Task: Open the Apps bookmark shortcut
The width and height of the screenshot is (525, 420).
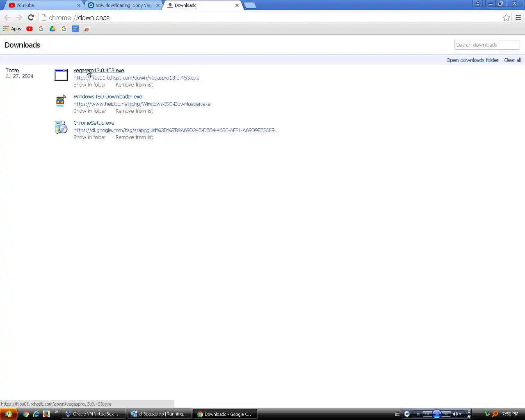Action: click(12, 29)
